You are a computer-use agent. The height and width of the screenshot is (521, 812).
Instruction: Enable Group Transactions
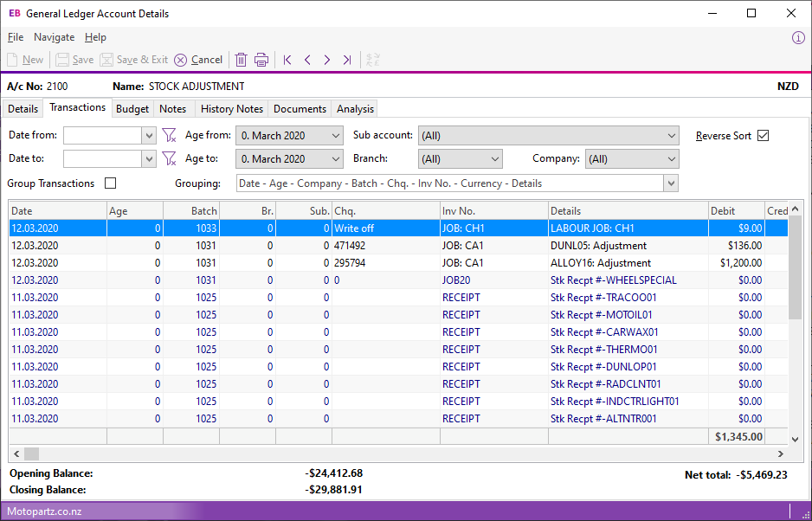(110, 183)
